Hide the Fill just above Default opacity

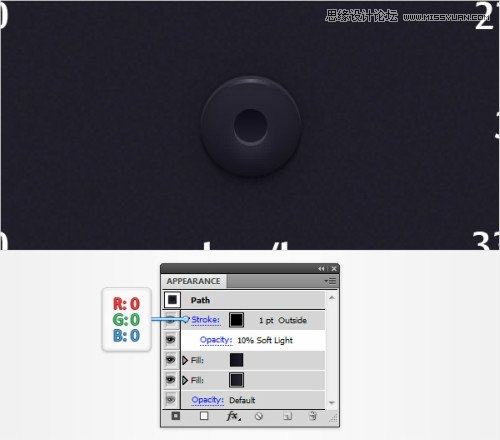point(170,380)
